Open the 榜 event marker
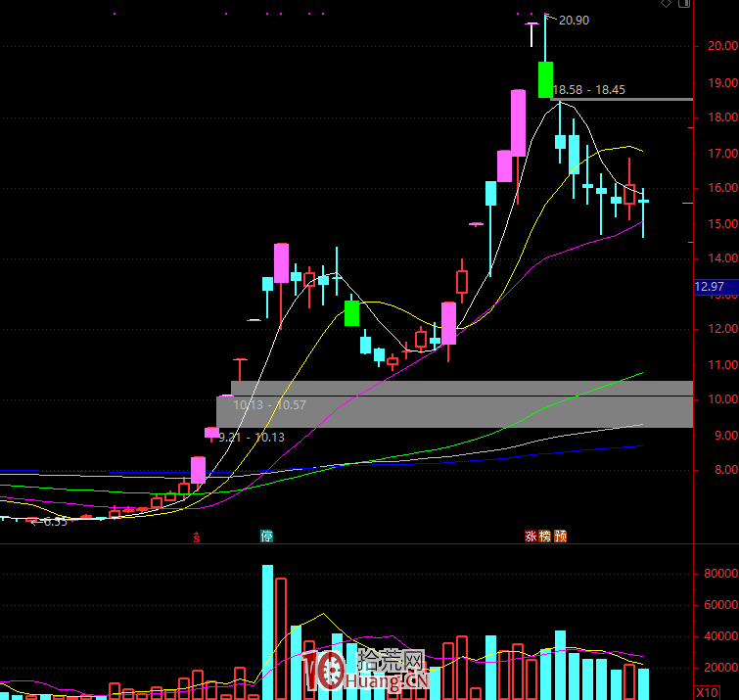 point(545,536)
